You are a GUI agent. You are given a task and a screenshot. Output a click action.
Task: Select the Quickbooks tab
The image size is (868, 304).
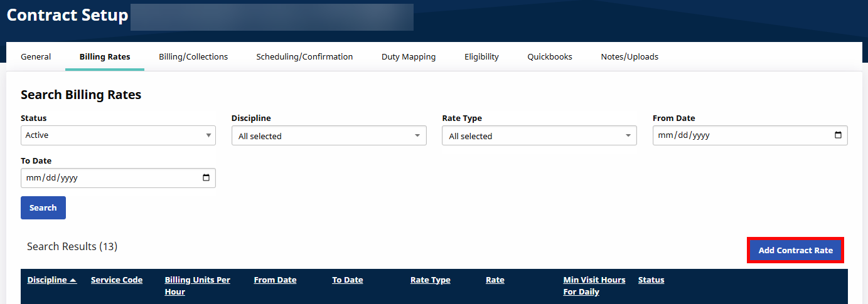[550, 57]
